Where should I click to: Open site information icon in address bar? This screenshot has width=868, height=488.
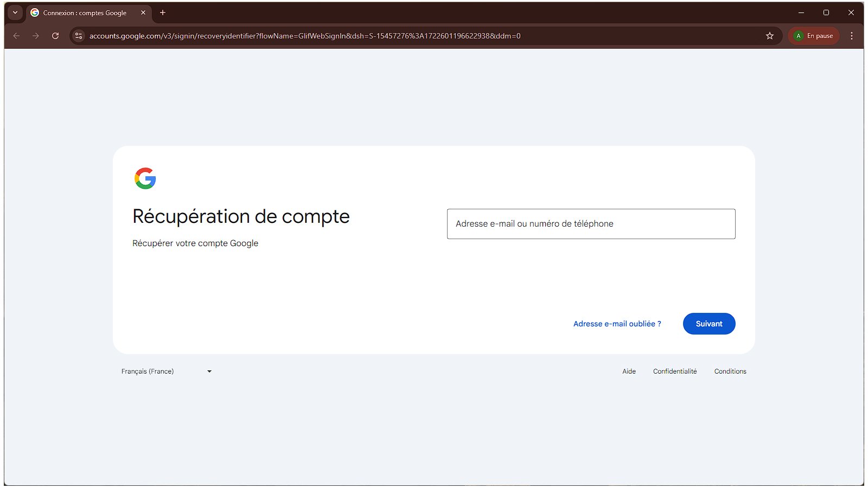pyautogui.click(x=79, y=36)
